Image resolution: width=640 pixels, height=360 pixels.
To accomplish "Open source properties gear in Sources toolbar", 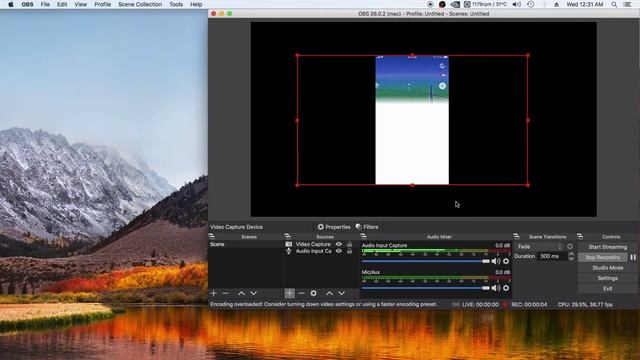I will pyautogui.click(x=313, y=293).
